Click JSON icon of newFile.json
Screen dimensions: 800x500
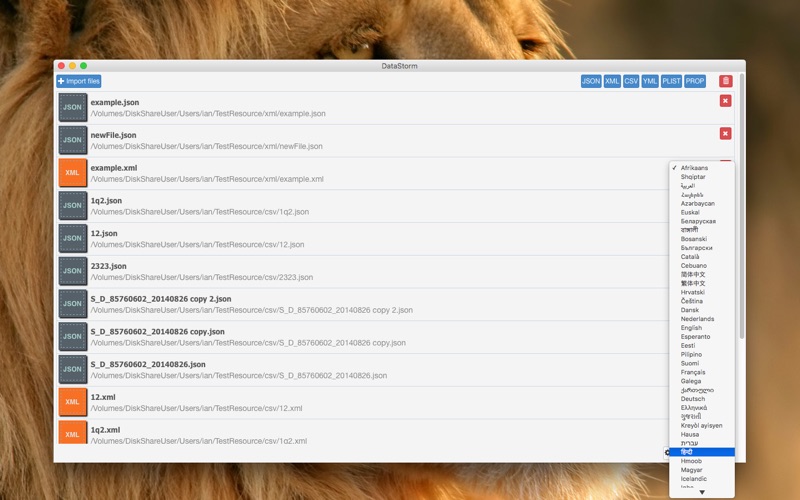tap(72, 140)
